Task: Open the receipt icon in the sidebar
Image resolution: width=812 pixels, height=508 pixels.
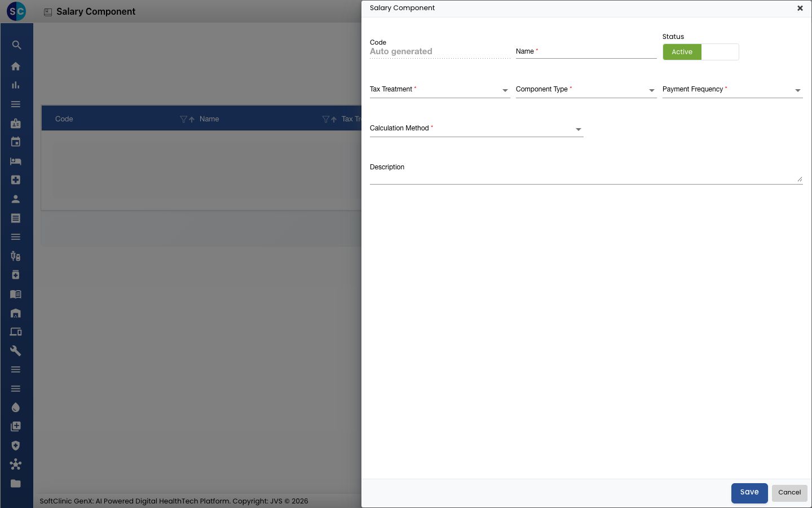Action: tap(16, 218)
